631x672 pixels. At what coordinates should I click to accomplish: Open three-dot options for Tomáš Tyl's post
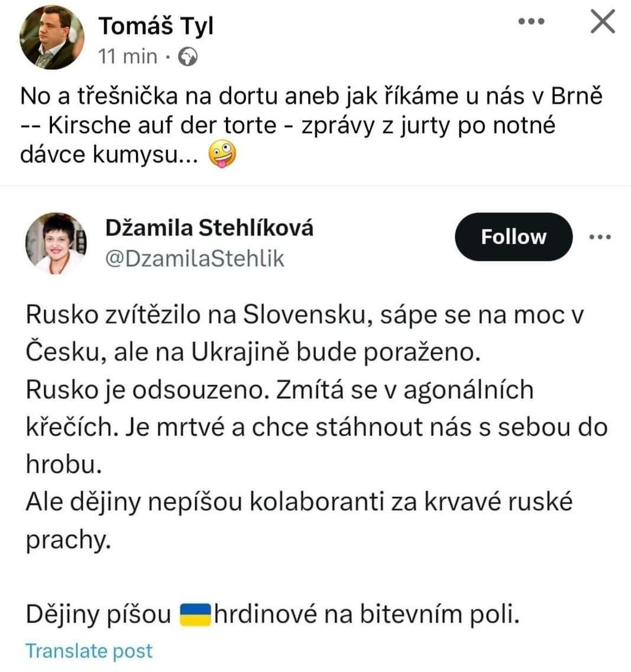tap(531, 21)
